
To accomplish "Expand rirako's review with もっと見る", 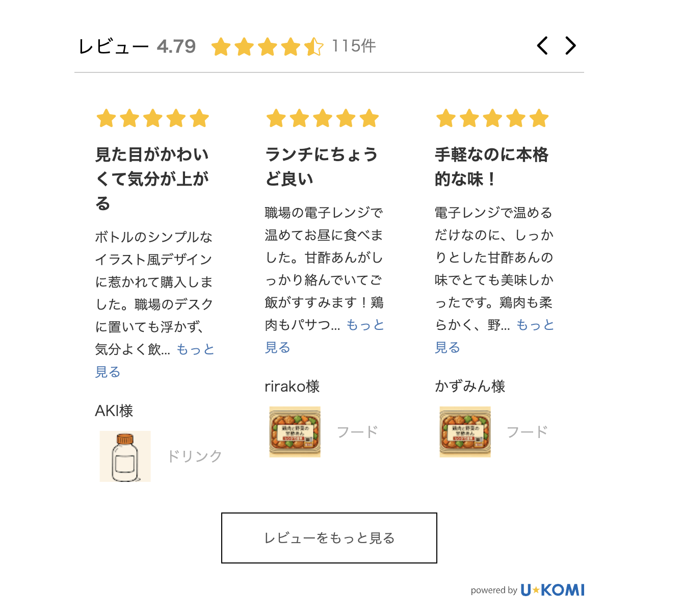I will point(365,325).
